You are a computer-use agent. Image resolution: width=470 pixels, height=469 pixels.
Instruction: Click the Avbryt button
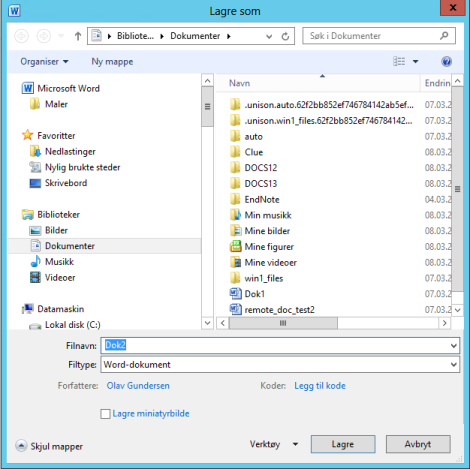pos(418,444)
